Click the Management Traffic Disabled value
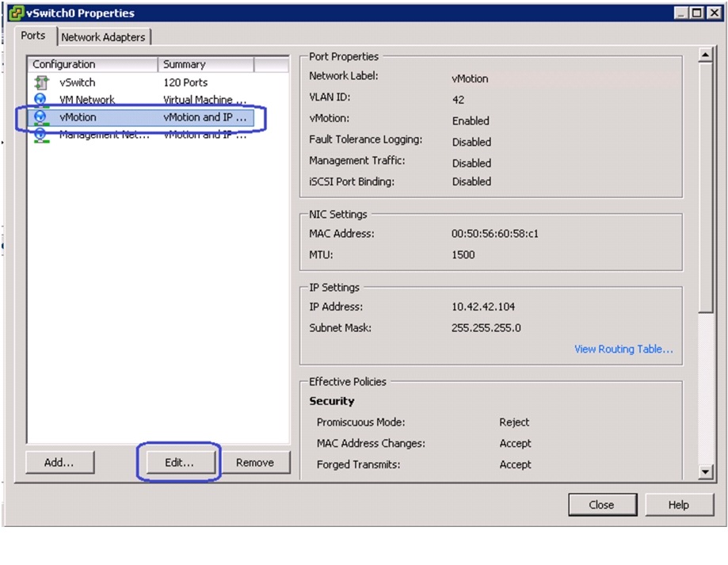 [x=471, y=163]
